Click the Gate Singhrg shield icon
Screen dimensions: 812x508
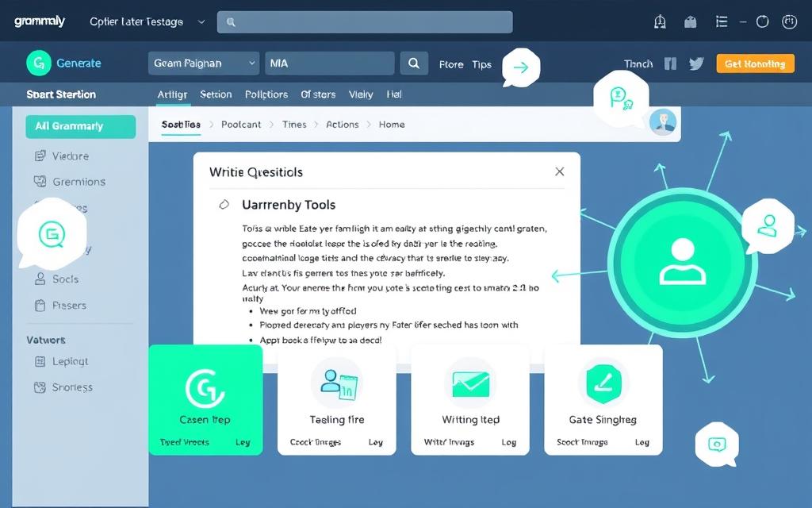603,383
